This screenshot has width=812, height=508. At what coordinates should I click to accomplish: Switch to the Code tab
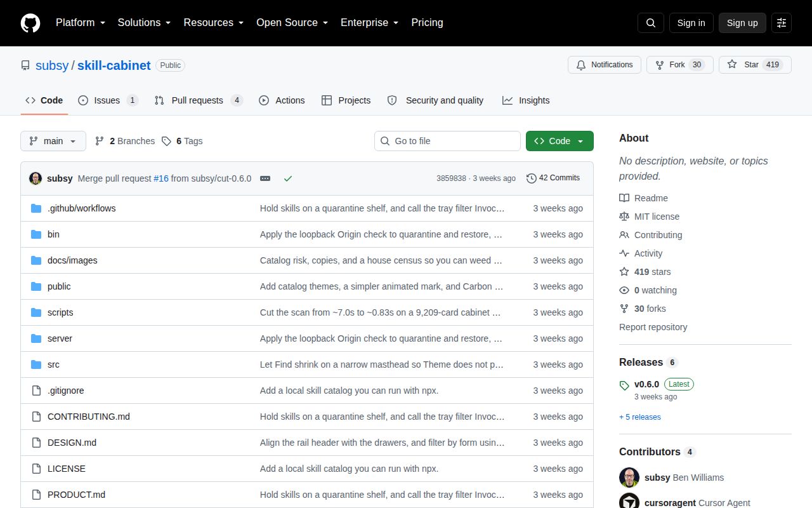tap(44, 100)
